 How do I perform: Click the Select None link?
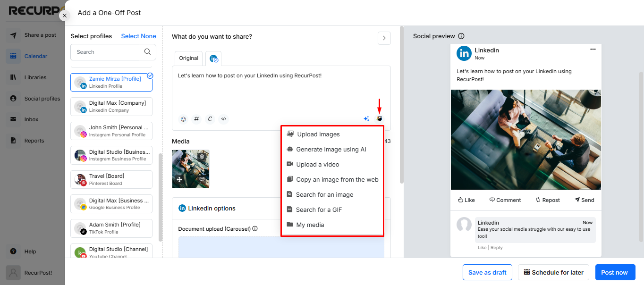138,36
